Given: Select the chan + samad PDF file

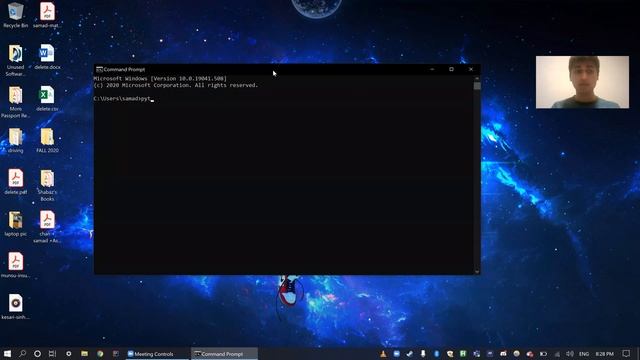Looking at the screenshot, I should pyautogui.click(x=47, y=227).
